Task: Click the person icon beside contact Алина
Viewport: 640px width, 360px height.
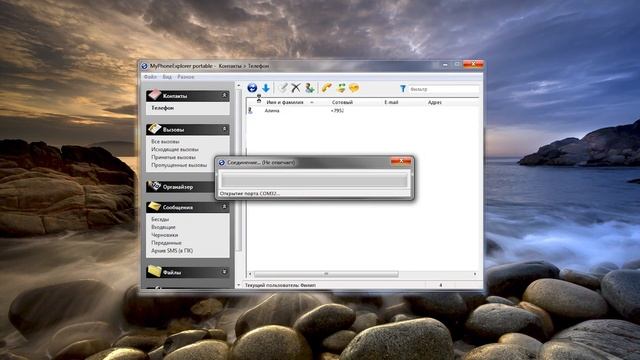Action: (251, 110)
